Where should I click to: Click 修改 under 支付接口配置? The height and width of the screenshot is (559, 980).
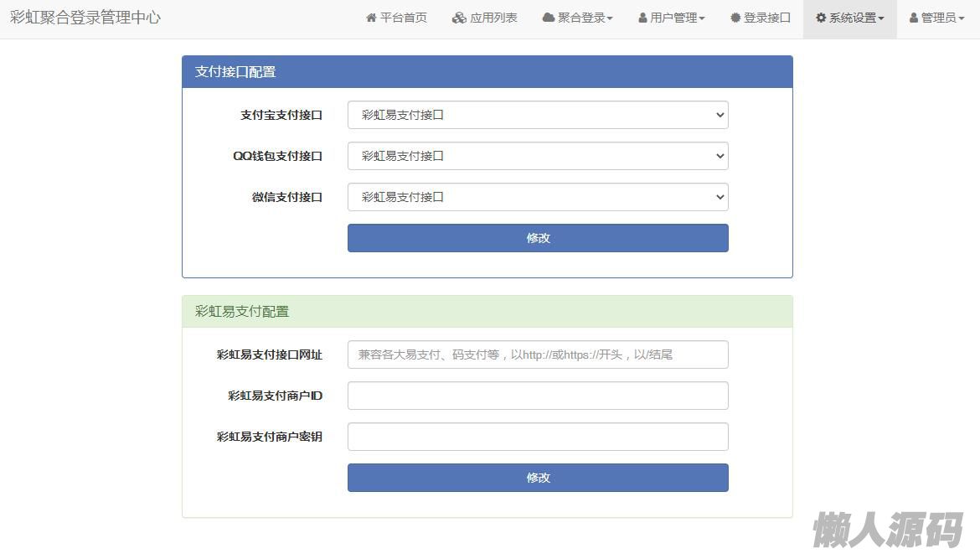(538, 238)
